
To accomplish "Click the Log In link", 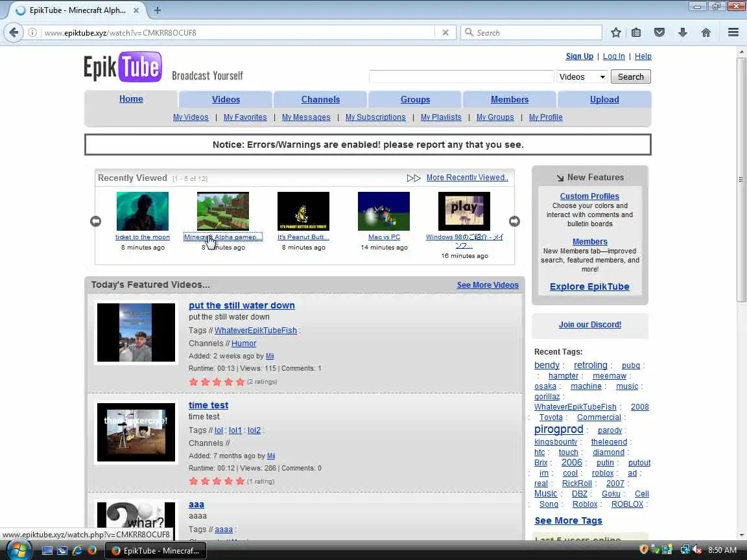I will tap(613, 56).
